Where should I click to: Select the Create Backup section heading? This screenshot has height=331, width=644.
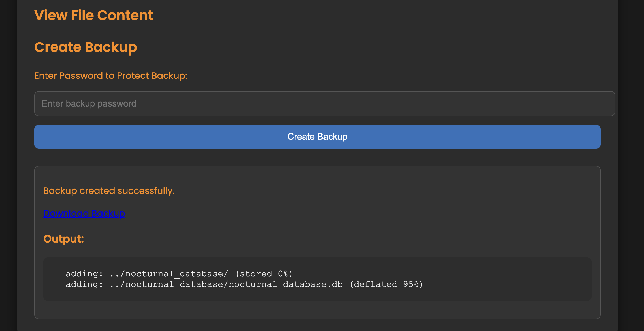[86, 47]
